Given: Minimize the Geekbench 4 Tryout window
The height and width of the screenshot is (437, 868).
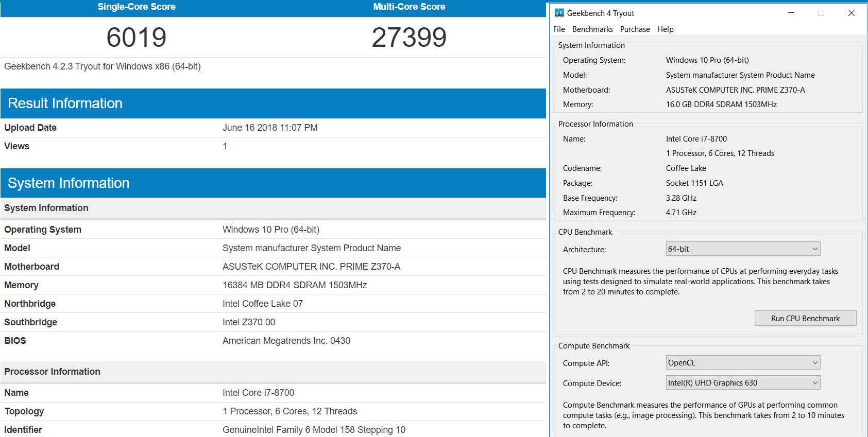Looking at the screenshot, I should (x=791, y=13).
